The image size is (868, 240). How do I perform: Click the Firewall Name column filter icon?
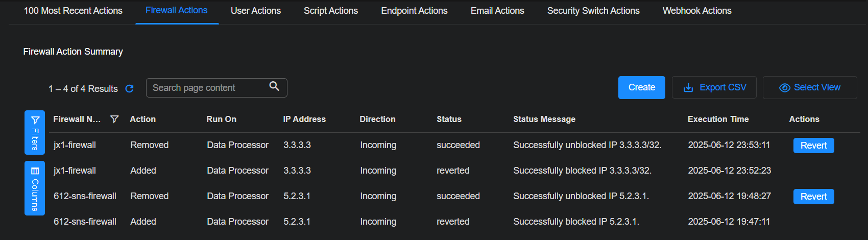tap(114, 119)
